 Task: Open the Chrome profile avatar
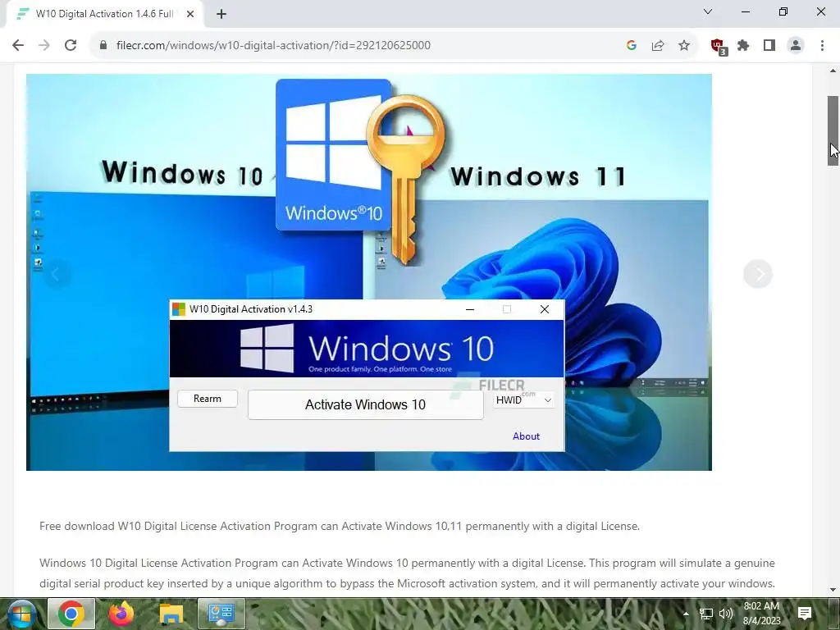(796, 46)
